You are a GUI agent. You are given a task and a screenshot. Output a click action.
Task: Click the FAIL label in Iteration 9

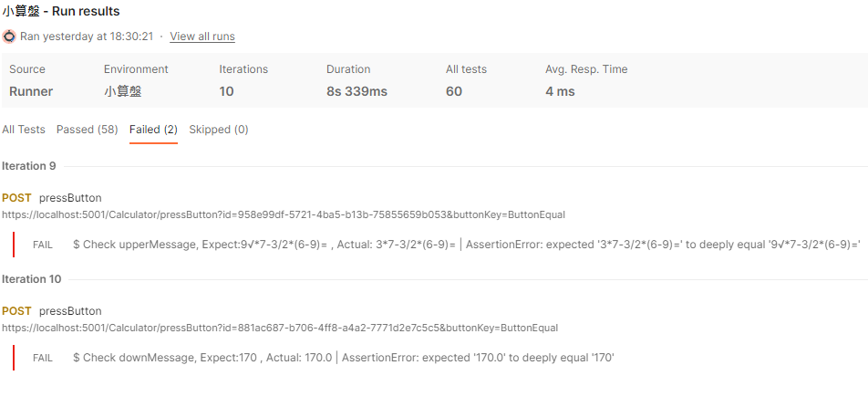(42, 245)
